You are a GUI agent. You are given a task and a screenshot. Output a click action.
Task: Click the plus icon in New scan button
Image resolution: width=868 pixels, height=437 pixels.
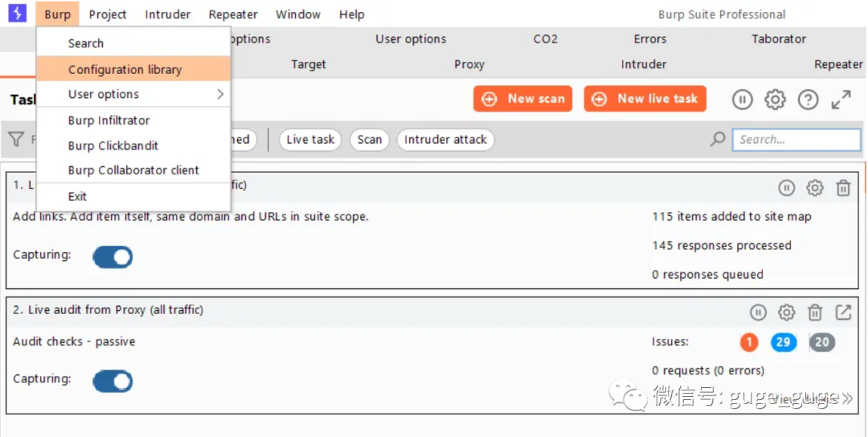[x=489, y=99]
